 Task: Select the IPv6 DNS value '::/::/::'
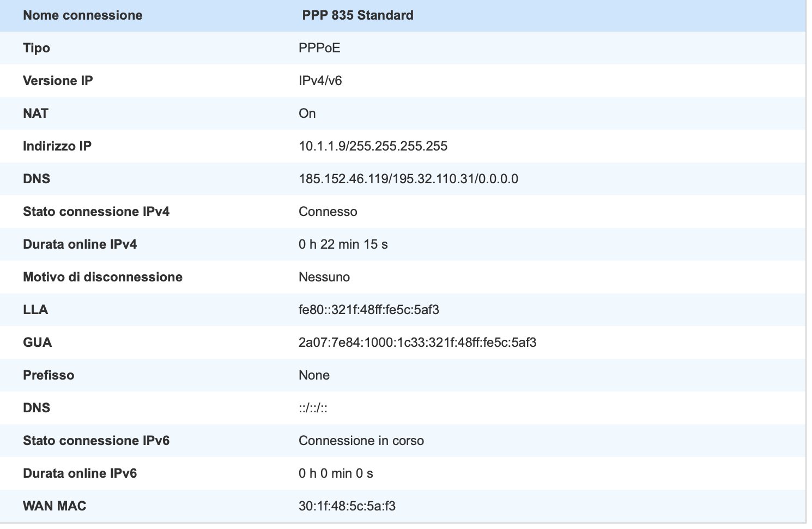point(313,408)
